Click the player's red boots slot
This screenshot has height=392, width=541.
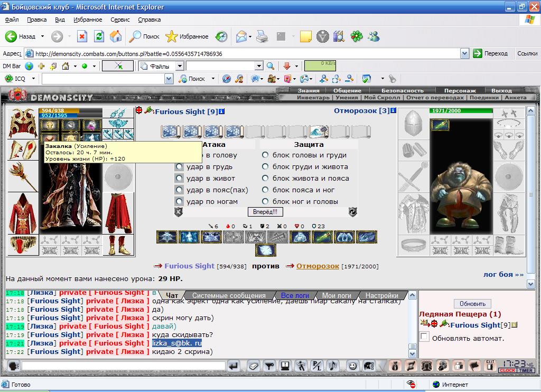118,245
